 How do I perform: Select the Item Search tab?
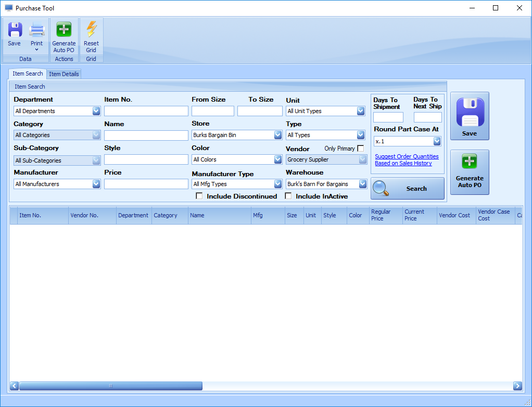tap(27, 73)
